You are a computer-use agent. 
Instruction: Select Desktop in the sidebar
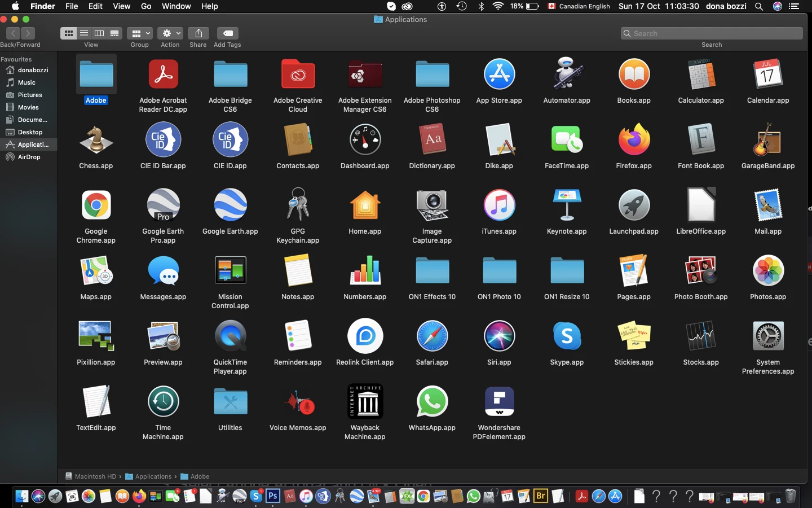pyautogui.click(x=29, y=132)
